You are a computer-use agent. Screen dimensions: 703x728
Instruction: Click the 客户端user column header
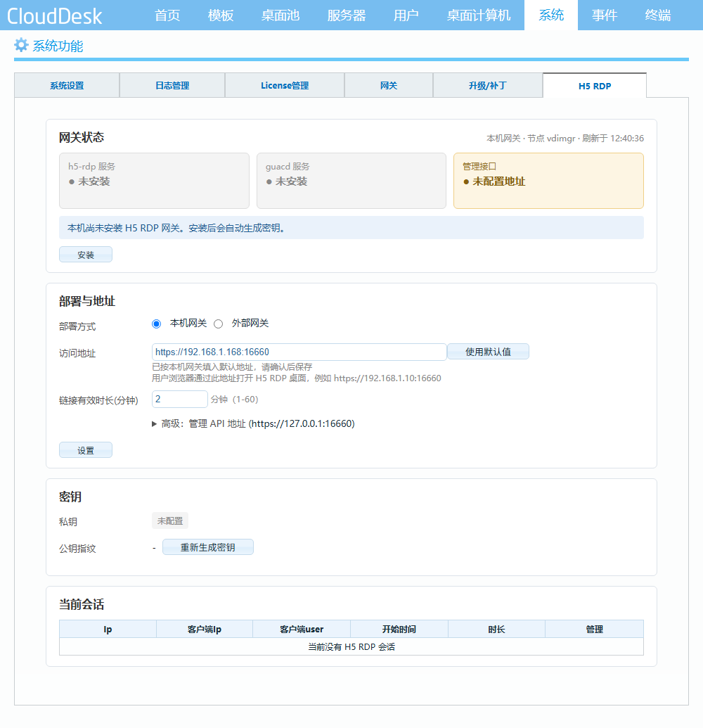pyautogui.click(x=302, y=629)
